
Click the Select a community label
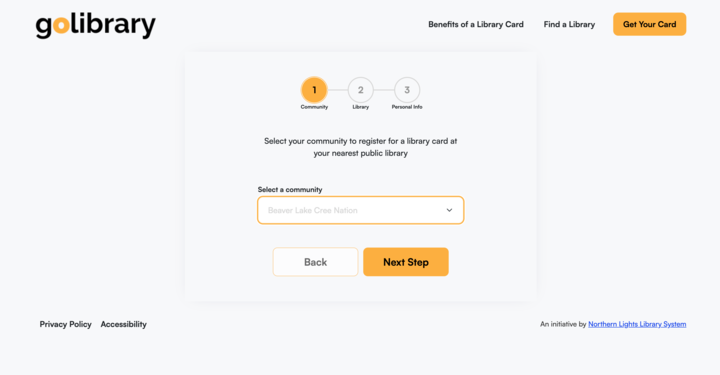click(x=290, y=190)
